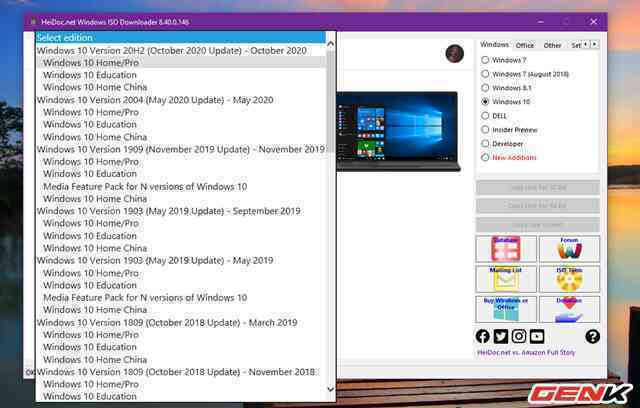Open the Forum icon button
The image size is (640, 408).
pos(569,248)
